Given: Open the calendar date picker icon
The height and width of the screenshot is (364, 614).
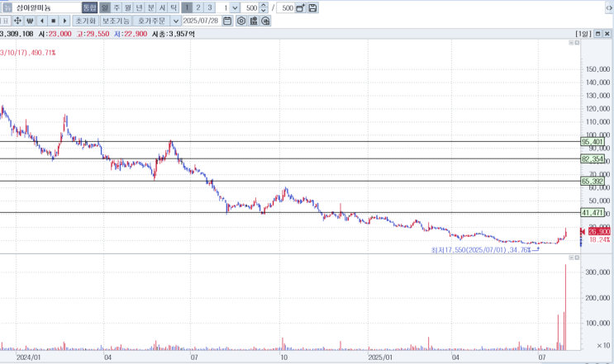Looking at the screenshot, I should click(x=227, y=21).
